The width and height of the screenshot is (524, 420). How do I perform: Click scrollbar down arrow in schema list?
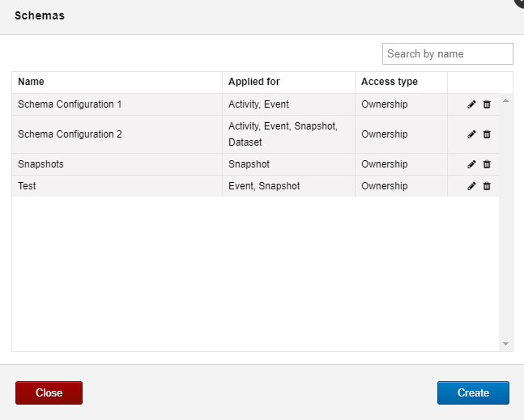[505, 344]
